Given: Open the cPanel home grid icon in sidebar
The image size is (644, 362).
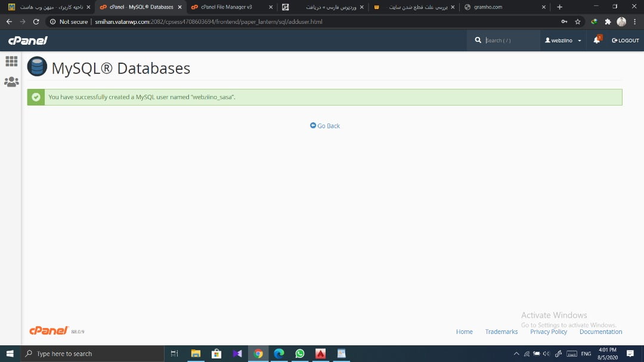Looking at the screenshot, I should [11, 61].
